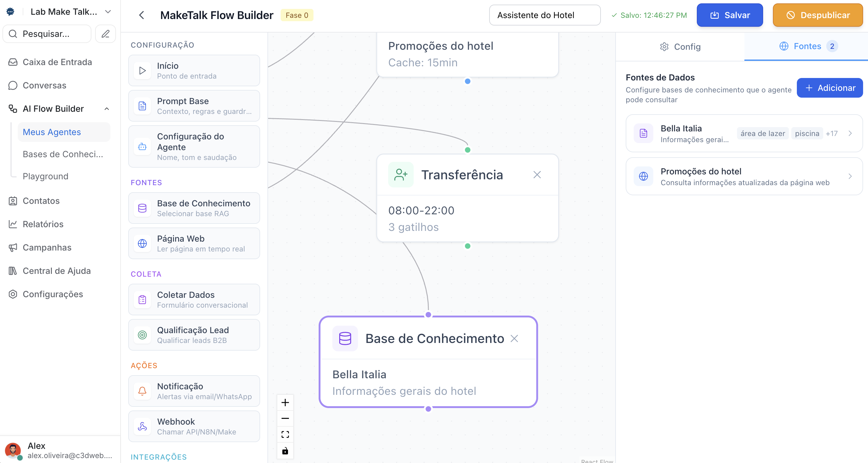The image size is (868, 463).
Task: Click the zoom out minus control
Action: (285, 418)
